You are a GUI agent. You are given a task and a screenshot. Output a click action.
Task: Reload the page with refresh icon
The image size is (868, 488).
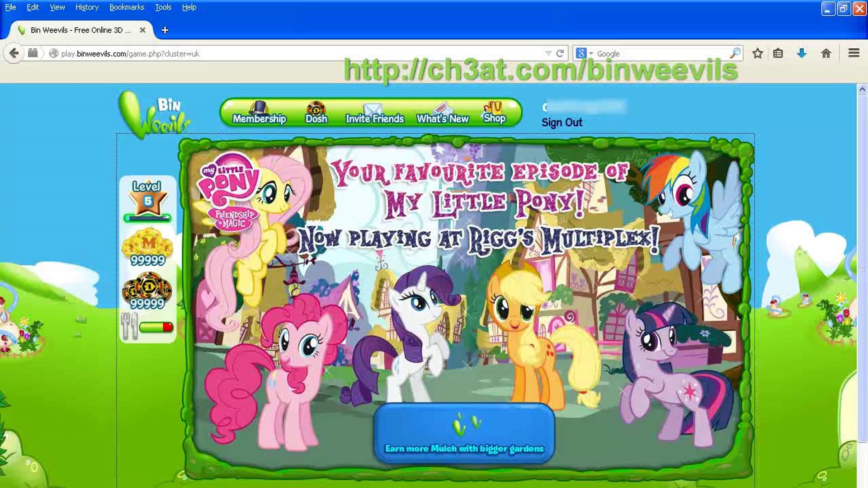pyautogui.click(x=560, y=53)
